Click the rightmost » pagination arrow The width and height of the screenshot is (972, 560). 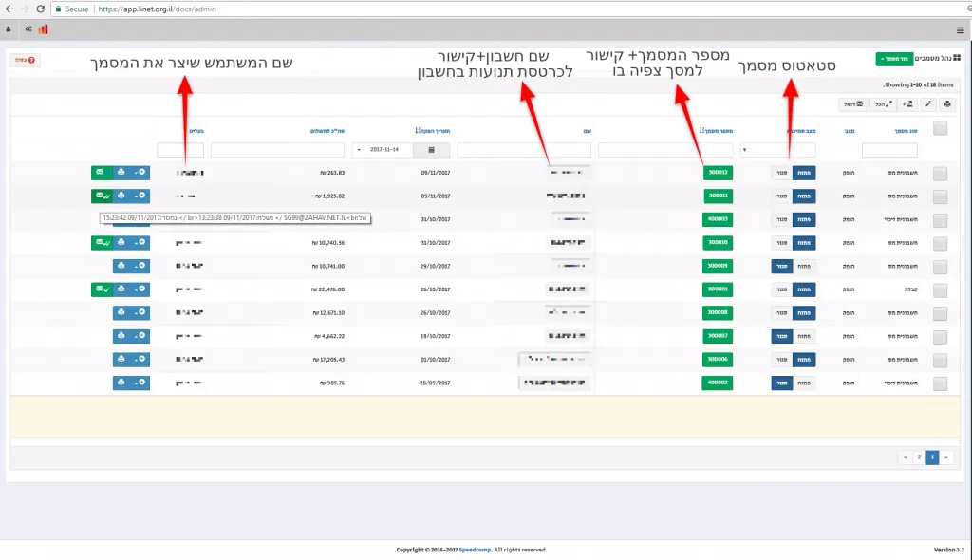click(946, 457)
